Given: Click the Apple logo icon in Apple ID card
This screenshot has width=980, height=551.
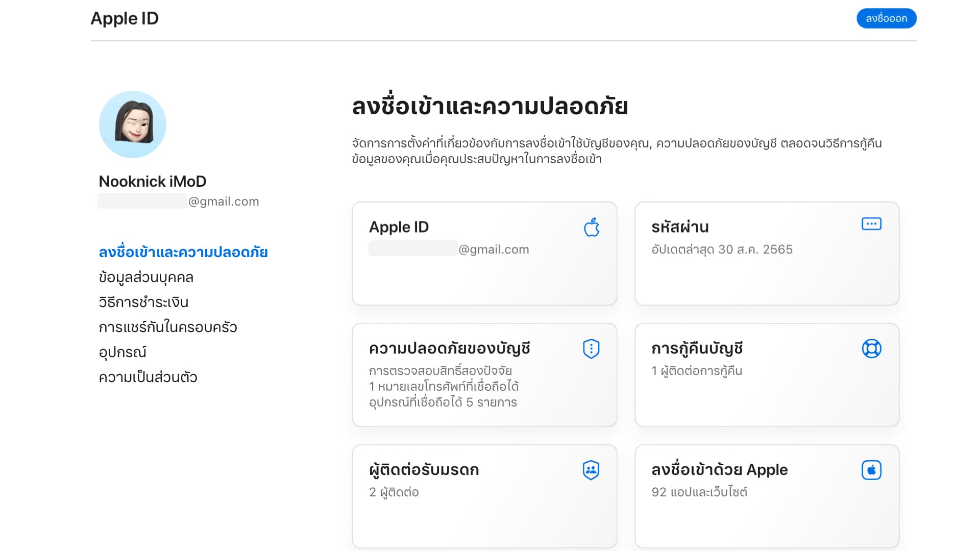Looking at the screenshot, I should tap(592, 228).
